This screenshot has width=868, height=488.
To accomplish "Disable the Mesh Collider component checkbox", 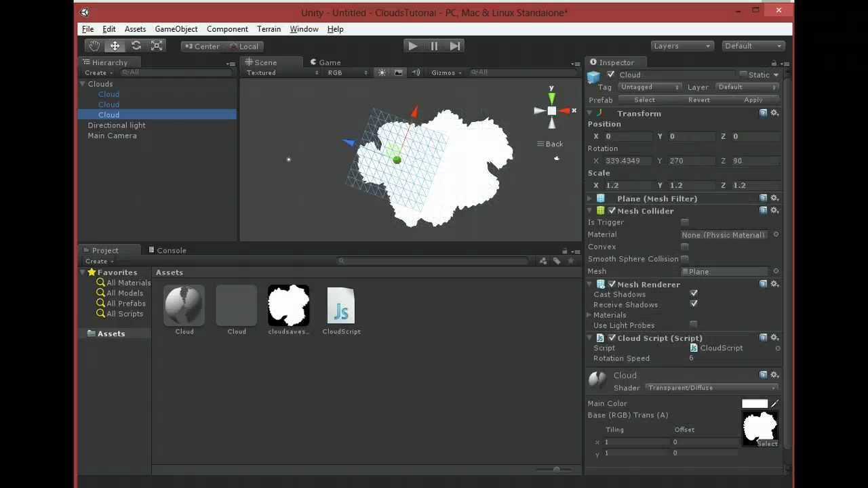I will (612, 211).
